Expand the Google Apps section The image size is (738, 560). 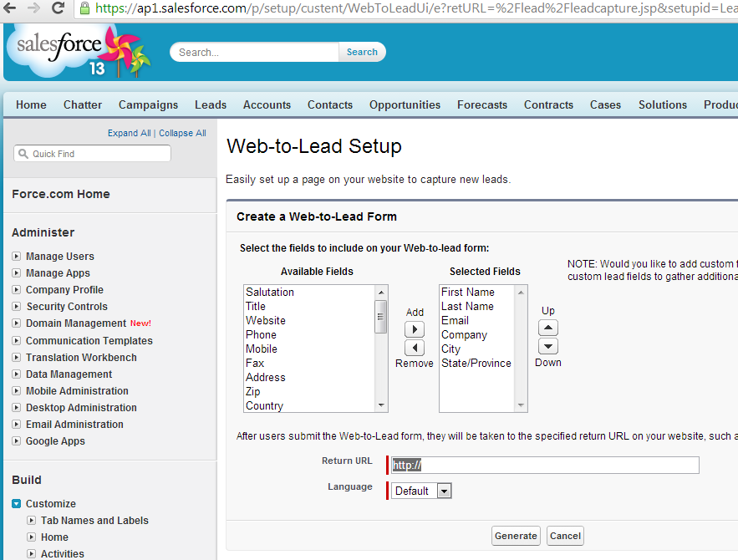(17, 441)
